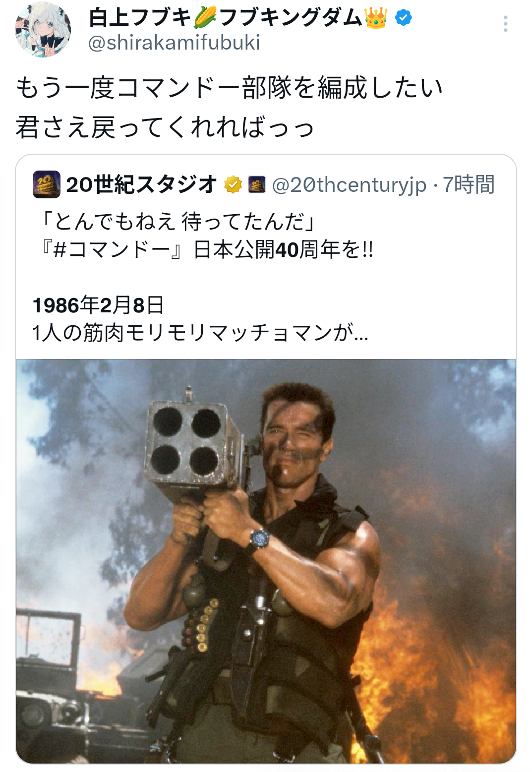Open the @20thcenturyjp handle in quoted tweet
Screen dimensions: 532x772
point(349,185)
